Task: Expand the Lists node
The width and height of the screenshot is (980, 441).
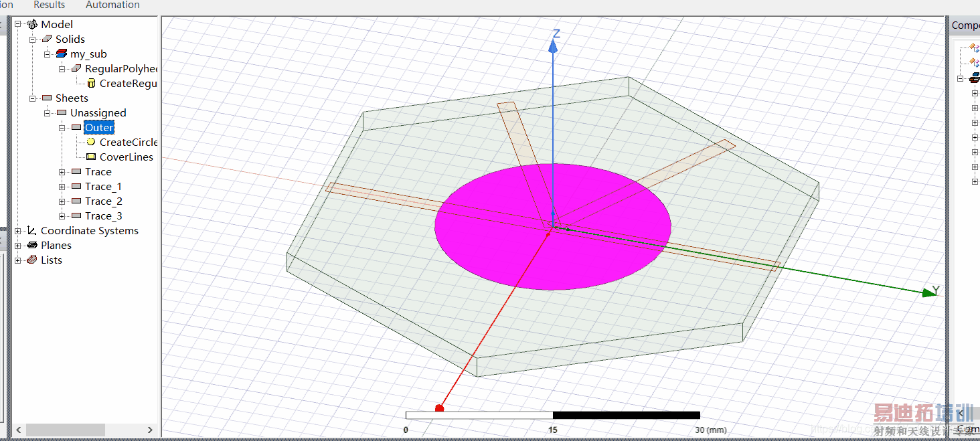Action: tap(18, 260)
